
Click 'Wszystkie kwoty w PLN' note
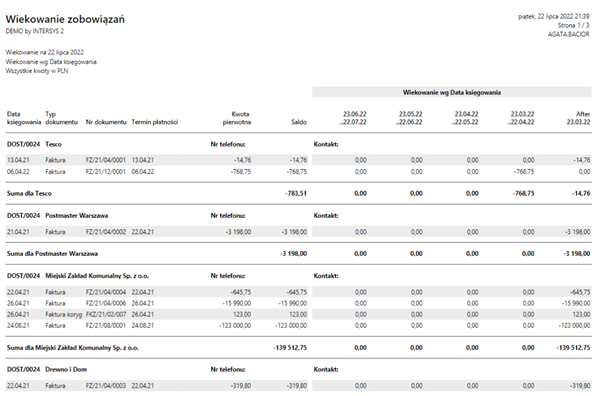[37, 71]
